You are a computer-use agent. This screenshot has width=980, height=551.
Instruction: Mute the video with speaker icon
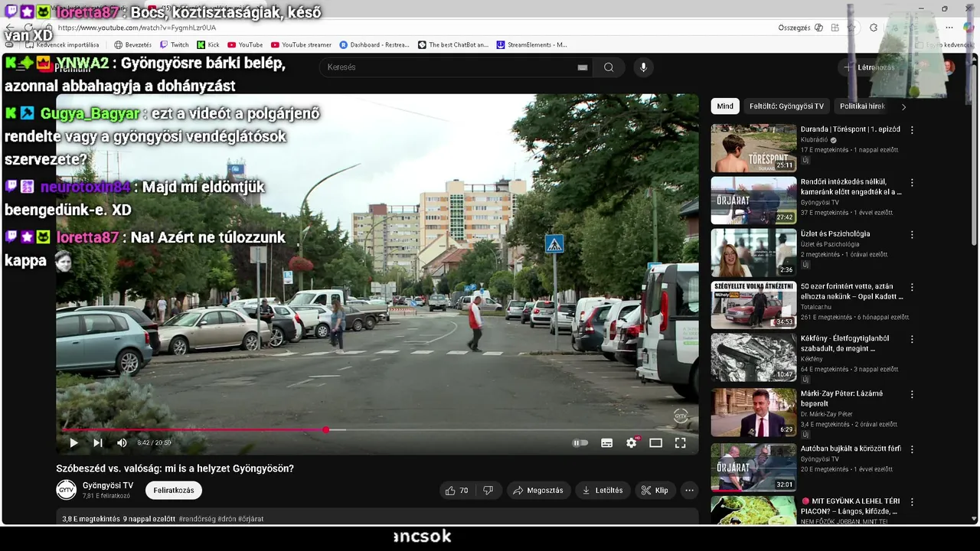122,443
